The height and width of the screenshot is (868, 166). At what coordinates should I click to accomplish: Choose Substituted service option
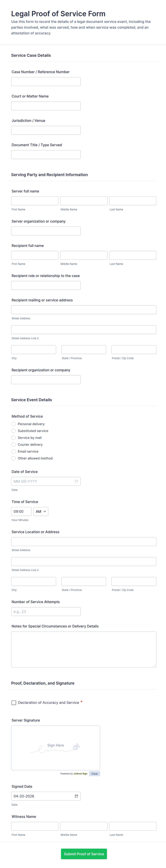point(13,431)
